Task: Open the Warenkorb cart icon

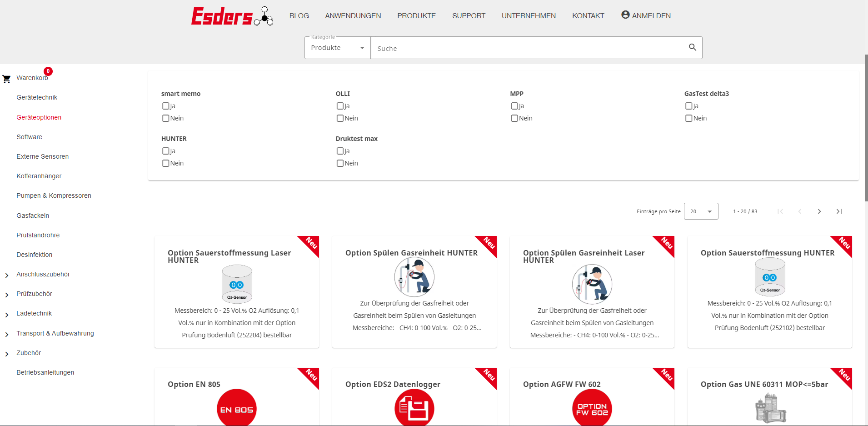Action: [x=6, y=79]
